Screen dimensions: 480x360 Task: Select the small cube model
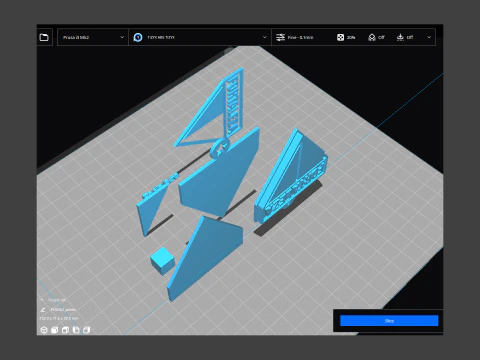pyautogui.click(x=162, y=261)
